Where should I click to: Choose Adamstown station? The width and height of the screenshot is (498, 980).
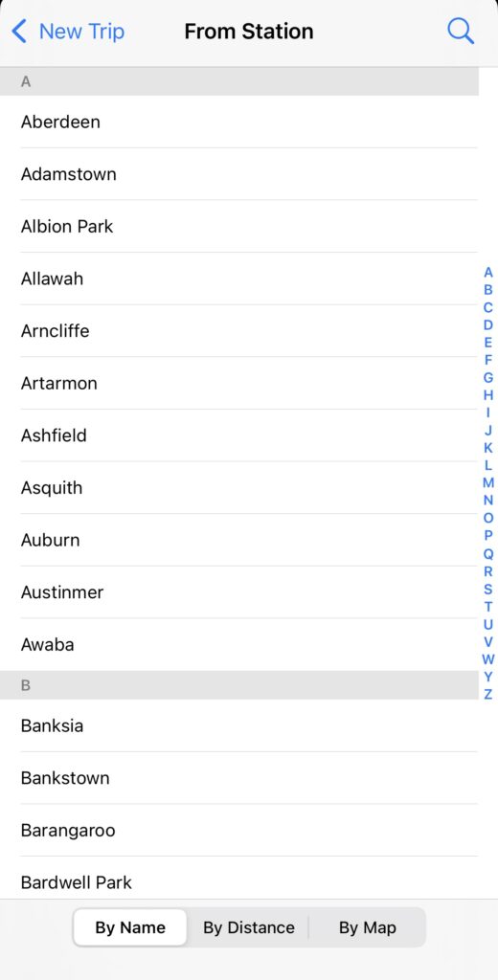tap(239, 174)
